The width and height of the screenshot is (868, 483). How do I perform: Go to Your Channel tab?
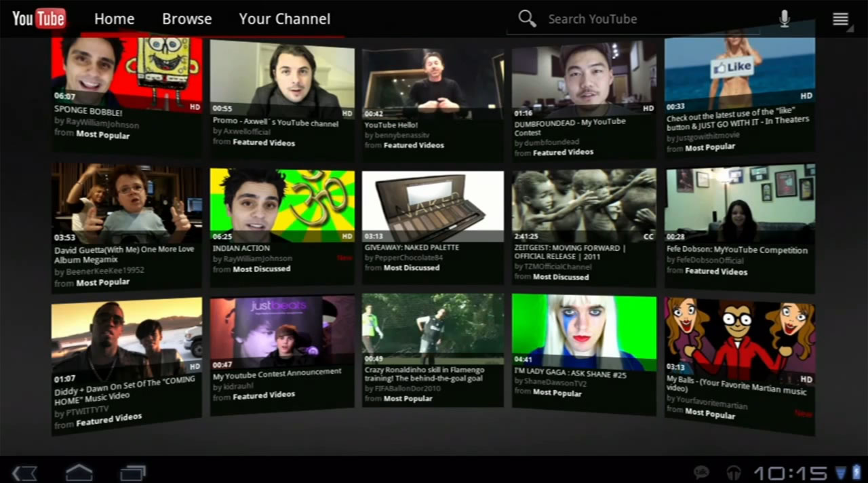(x=285, y=19)
